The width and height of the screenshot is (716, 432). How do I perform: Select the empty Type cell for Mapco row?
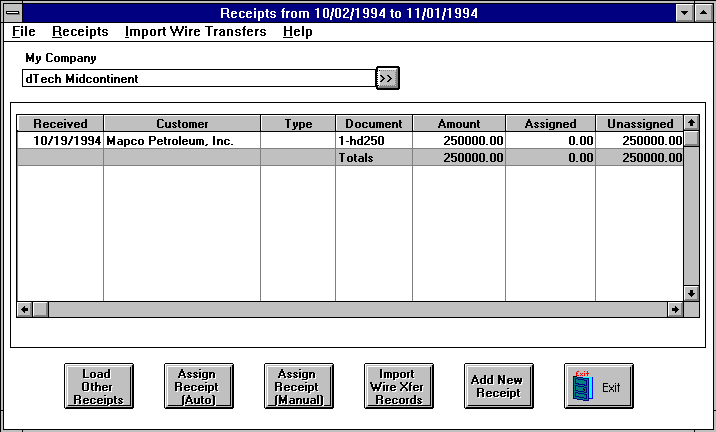click(x=298, y=141)
